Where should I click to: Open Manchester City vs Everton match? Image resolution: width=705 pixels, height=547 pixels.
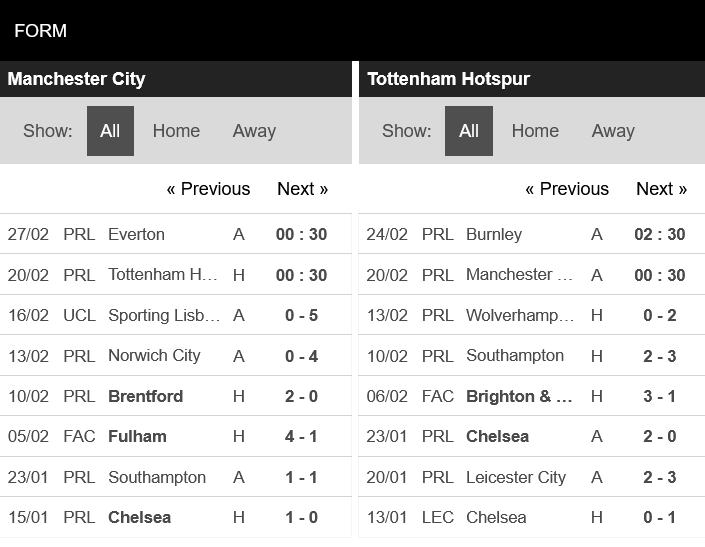tap(136, 234)
